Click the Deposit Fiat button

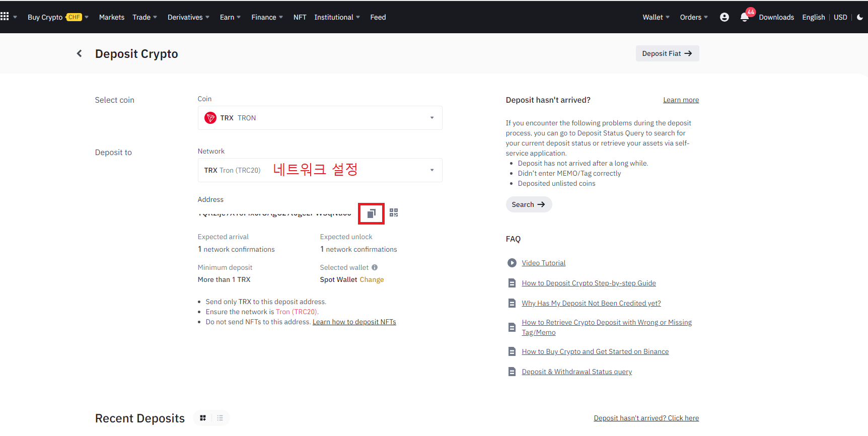click(667, 53)
